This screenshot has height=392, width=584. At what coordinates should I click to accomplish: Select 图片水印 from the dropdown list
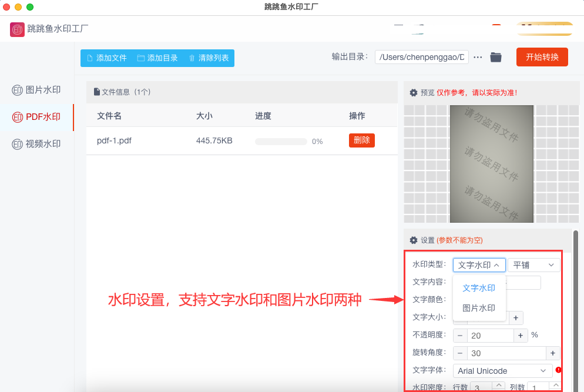coord(479,308)
